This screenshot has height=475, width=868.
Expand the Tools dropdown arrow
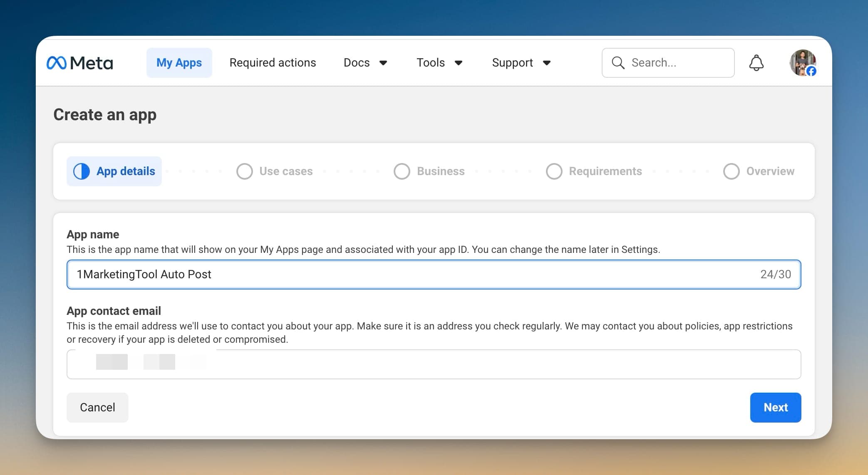[x=459, y=63]
